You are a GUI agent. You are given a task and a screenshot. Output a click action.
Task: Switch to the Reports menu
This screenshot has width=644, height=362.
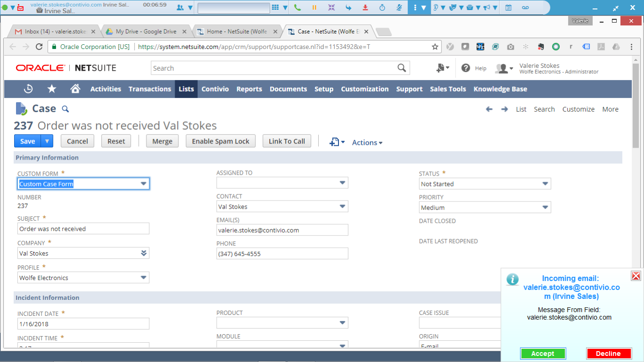(249, 89)
